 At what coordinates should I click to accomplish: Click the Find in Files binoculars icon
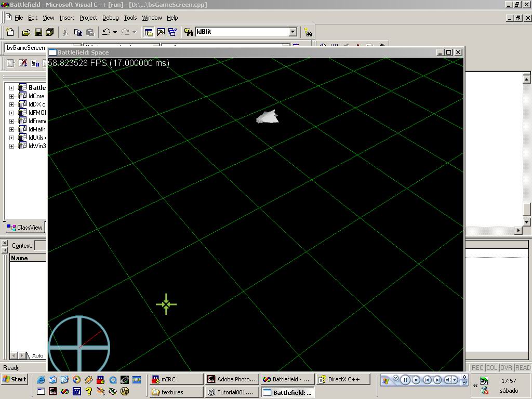pos(188,32)
